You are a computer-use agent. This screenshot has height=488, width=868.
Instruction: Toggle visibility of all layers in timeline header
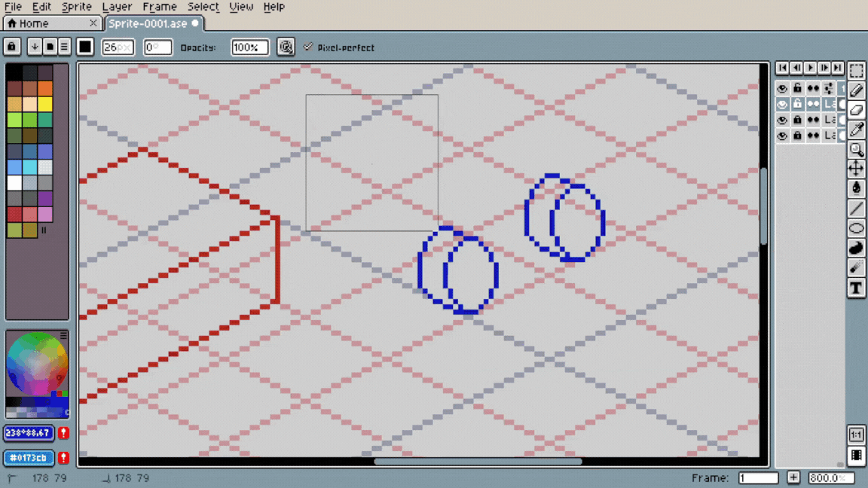782,89
